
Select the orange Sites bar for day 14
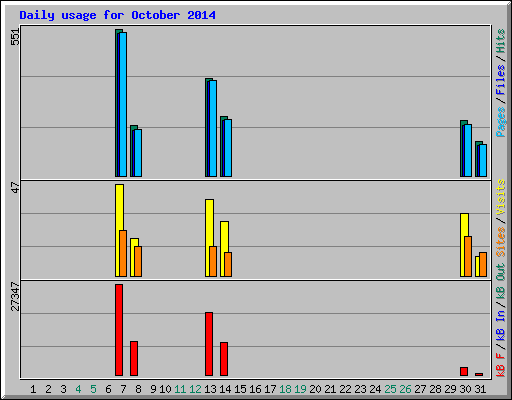228,264
